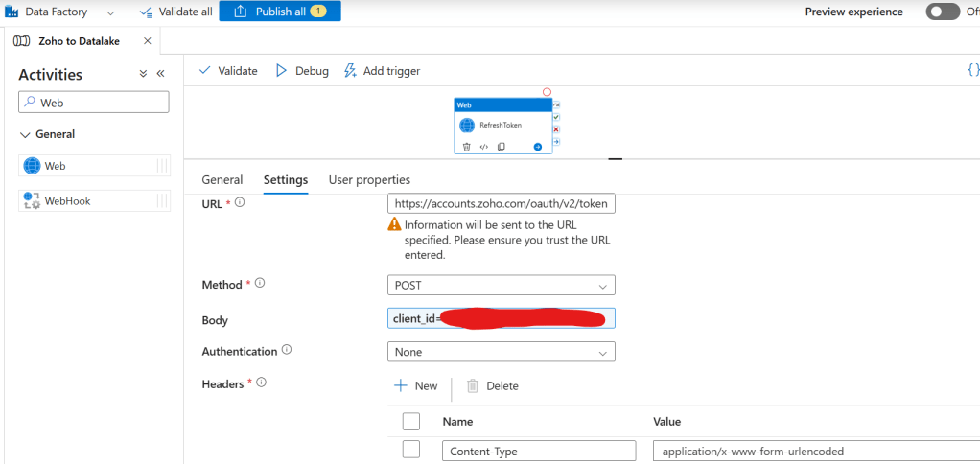The width and height of the screenshot is (980, 464).
Task: Click the info icon next to URL
Action: (240, 202)
